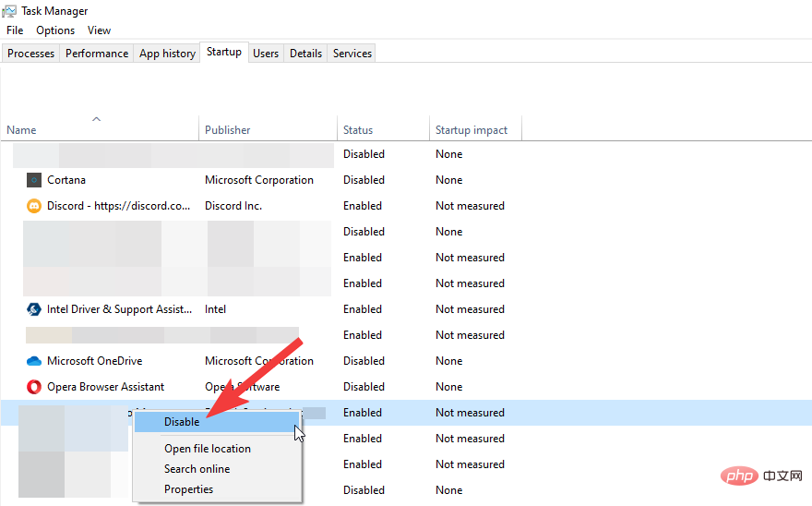Switch to the App history tab
The height and width of the screenshot is (506, 812).
[167, 54]
